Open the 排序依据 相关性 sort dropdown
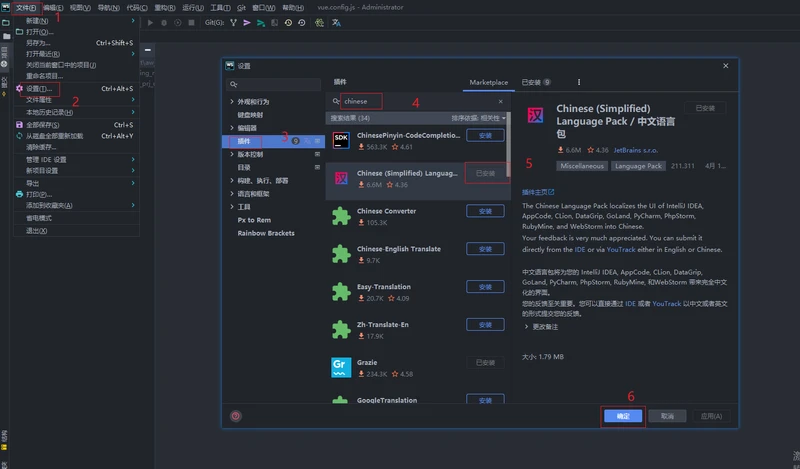800x469 pixels. (479, 118)
